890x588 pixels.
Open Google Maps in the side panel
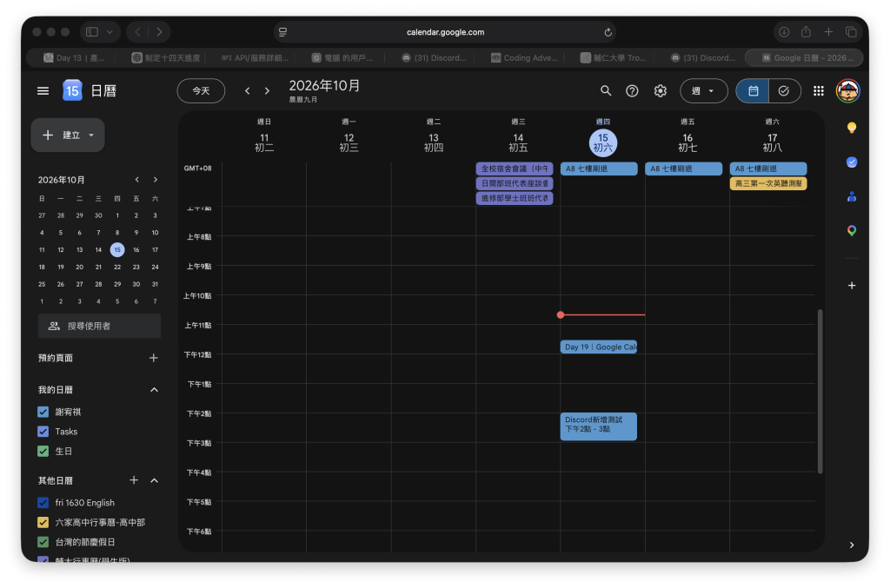[x=852, y=230]
